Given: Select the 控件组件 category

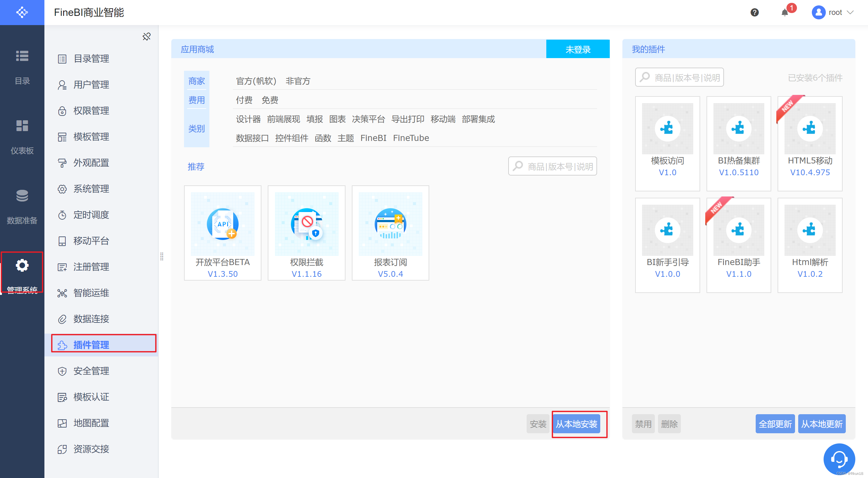Looking at the screenshot, I should click(292, 138).
